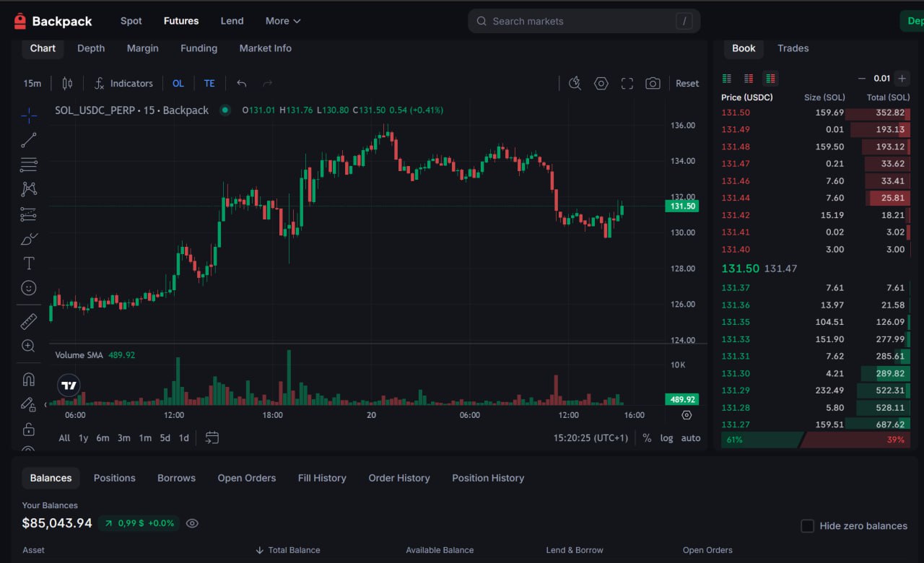Redo the chart action
The width and height of the screenshot is (924, 563).
click(268, 83)
